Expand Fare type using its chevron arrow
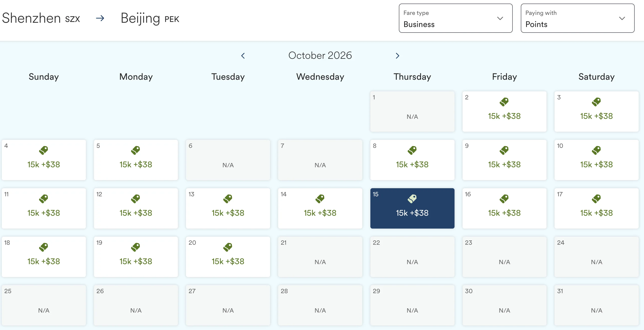Screen dimensions: 644x330 click(500, 18)
